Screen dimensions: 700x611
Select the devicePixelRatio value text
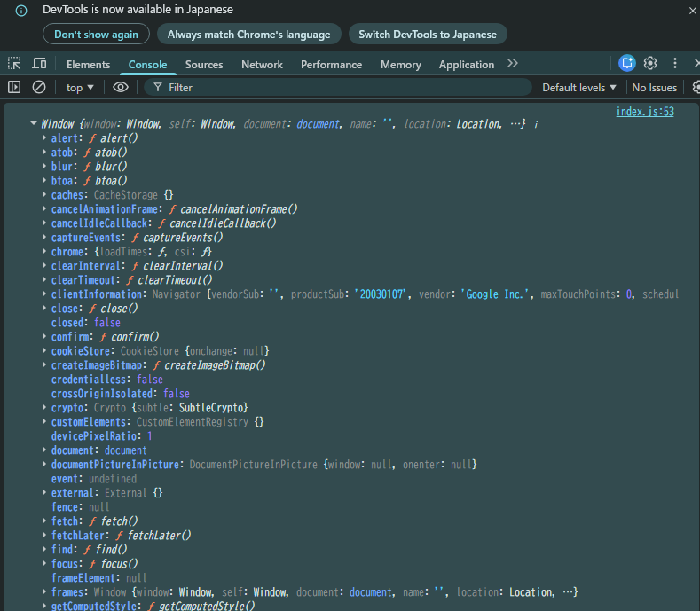click(x=150, y=436)
